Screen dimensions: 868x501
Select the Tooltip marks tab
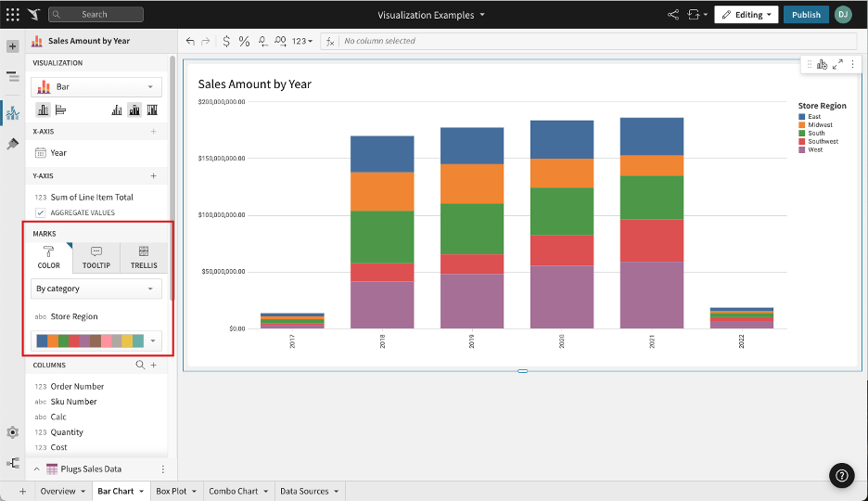click(96, 257)
